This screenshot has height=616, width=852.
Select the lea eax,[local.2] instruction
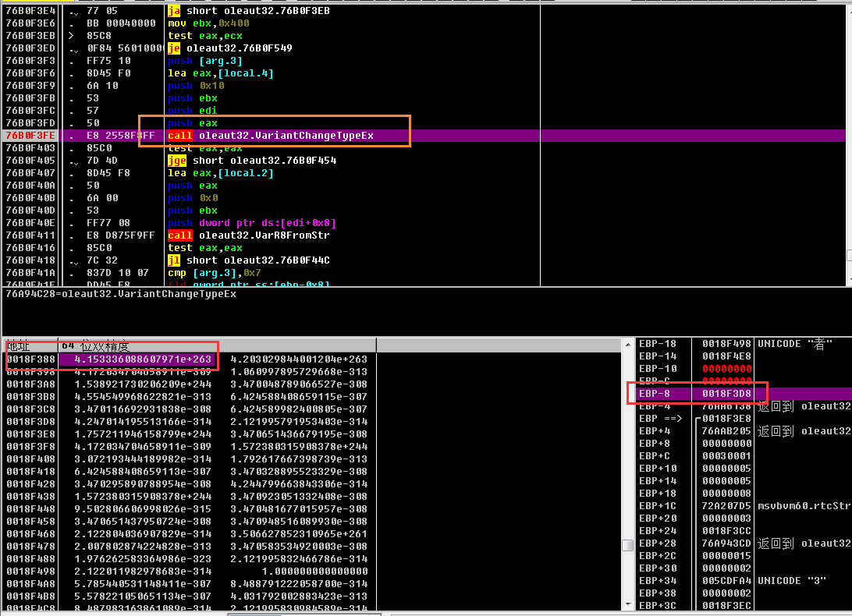pyautogui.click(x=221, y=173)
